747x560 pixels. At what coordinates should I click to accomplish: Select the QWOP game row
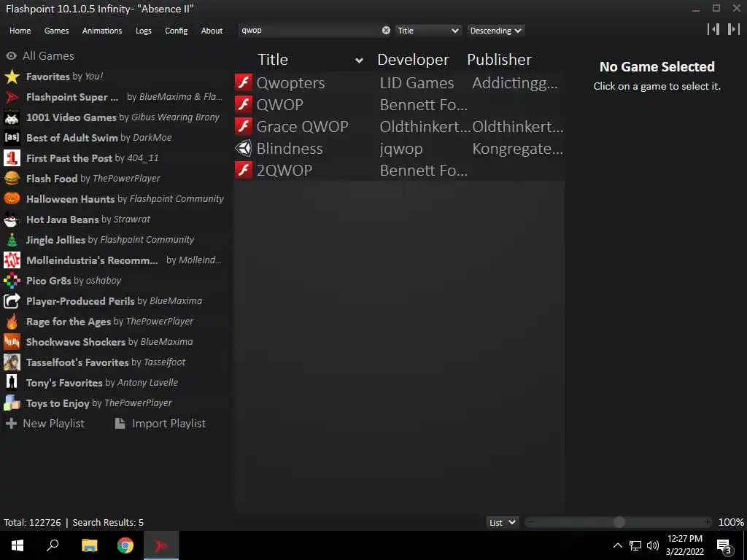pos(399,104)
